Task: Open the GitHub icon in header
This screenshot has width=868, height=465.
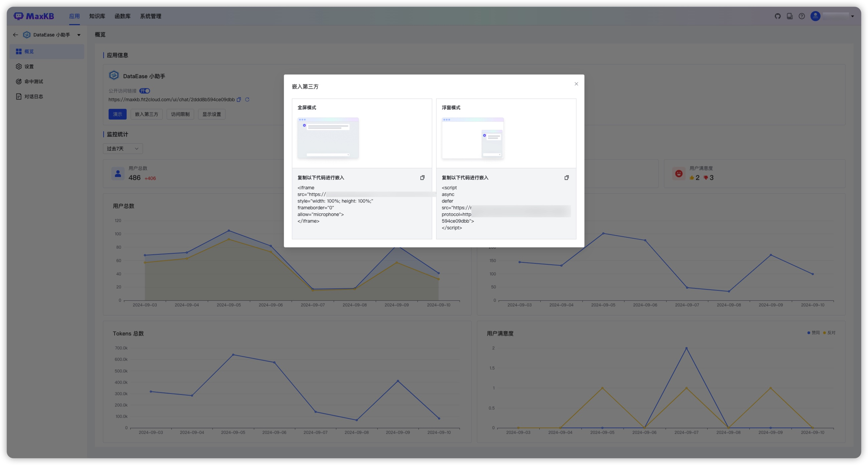Action: point(778,16)
